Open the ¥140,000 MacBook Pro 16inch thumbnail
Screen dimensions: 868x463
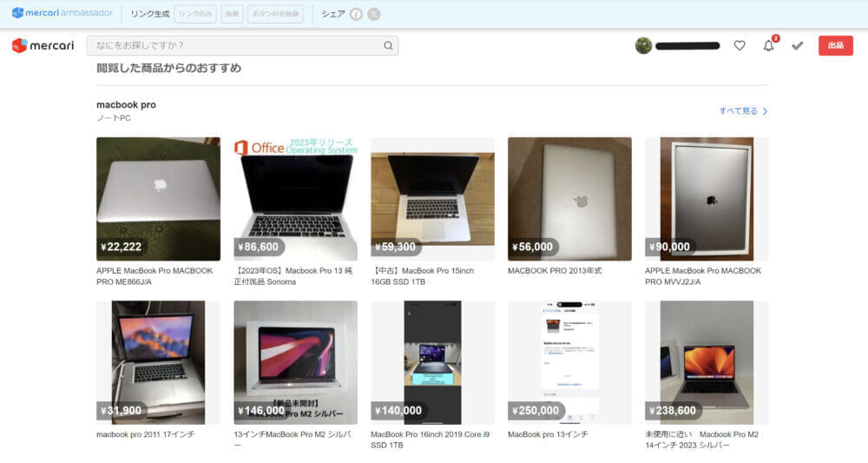tap(433, 363)
